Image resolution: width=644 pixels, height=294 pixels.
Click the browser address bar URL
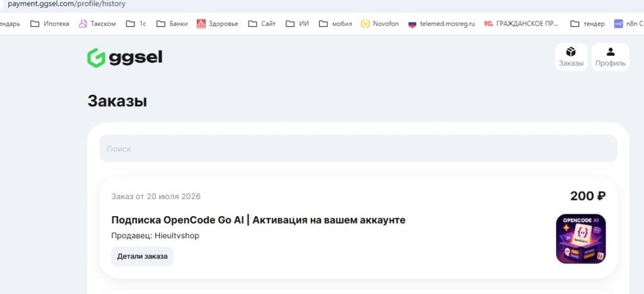pyautogui.click(x=67, y=4)
